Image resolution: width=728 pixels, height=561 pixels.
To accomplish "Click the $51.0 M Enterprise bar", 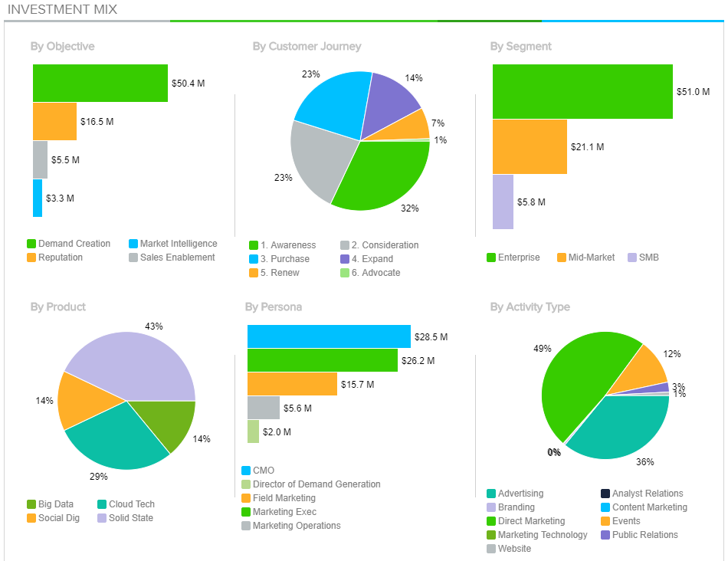I will (582, 92).
